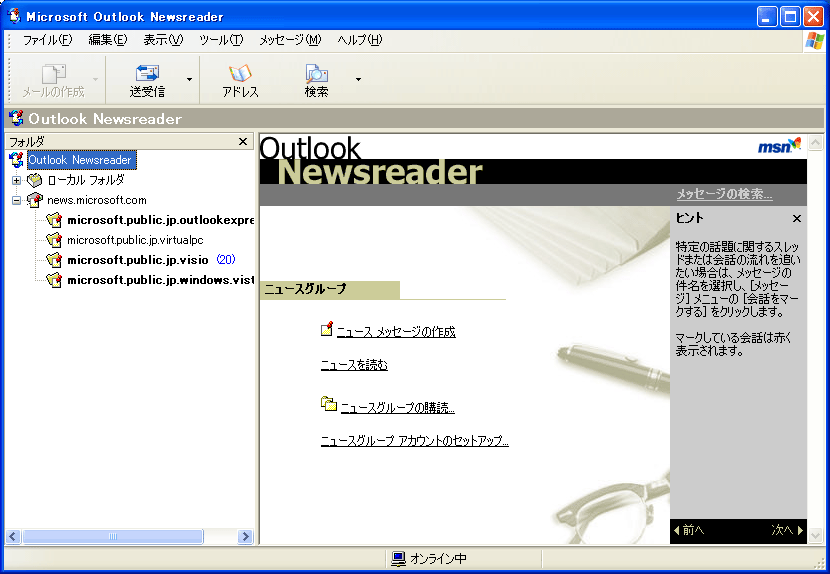Image resolution: width=830 pixels, height=574 pixels.
Task: Click ニュースグループ アカウントのセットアップ... link
Action: [414, 441]
